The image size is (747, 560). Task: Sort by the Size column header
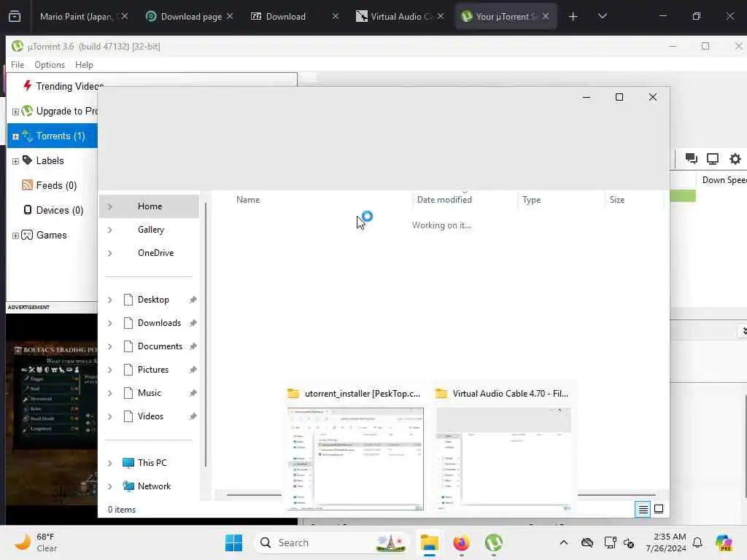point(617,200)
